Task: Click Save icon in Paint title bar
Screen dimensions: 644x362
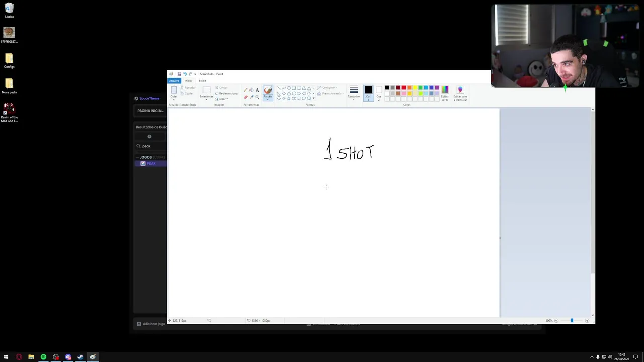Action: coord(179,74)
